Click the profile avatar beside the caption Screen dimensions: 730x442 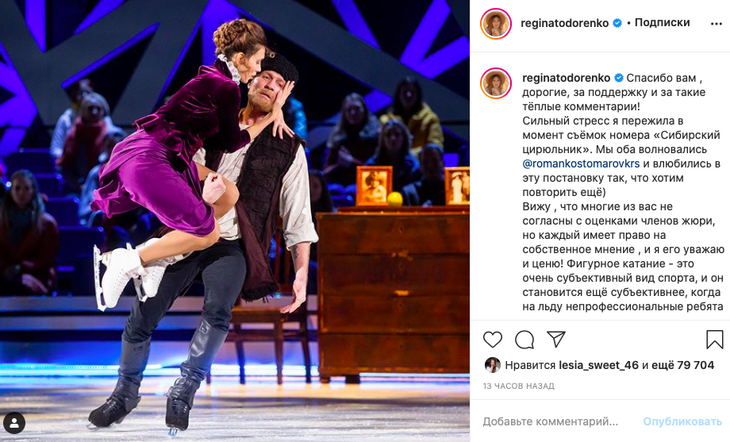point(496,83)
